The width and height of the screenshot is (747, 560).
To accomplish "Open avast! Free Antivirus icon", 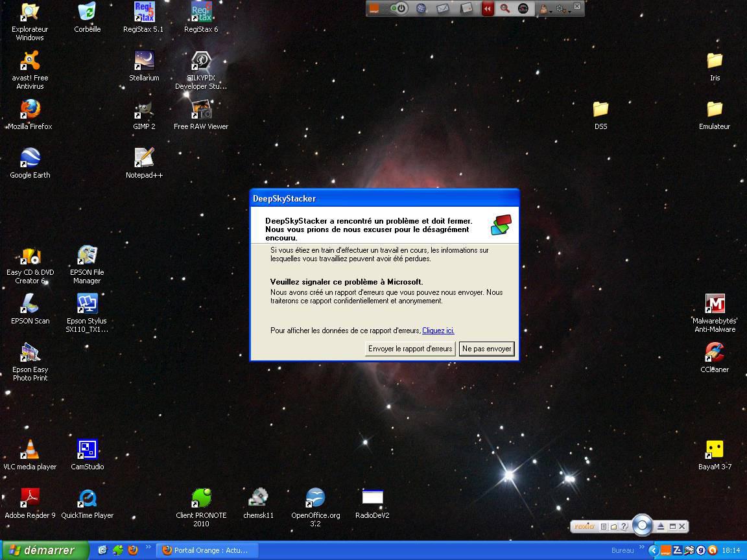I will [30, 70].
